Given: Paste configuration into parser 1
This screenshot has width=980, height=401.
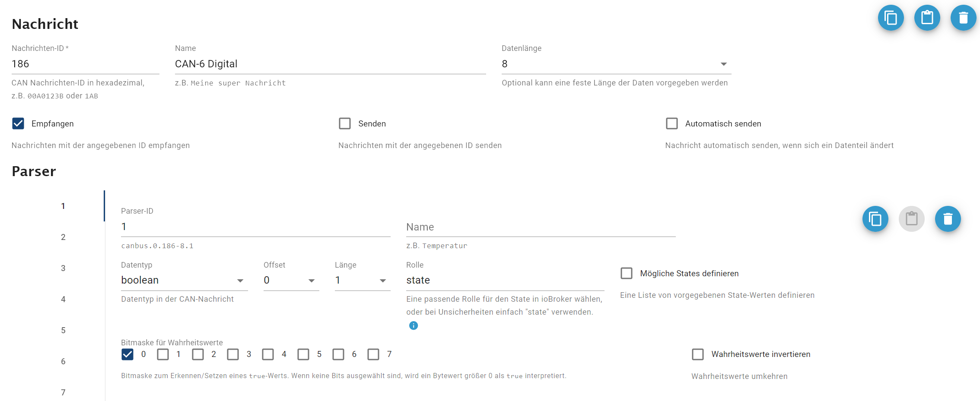Looking at the screenshot, I should click(x=911, y=219).
